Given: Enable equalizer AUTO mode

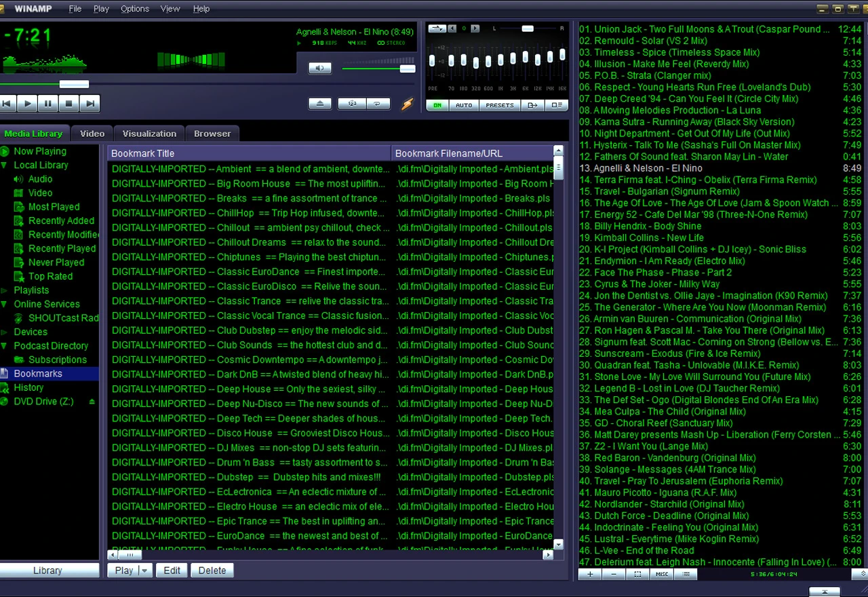Looking at the screenshot, I should (464, 105).
